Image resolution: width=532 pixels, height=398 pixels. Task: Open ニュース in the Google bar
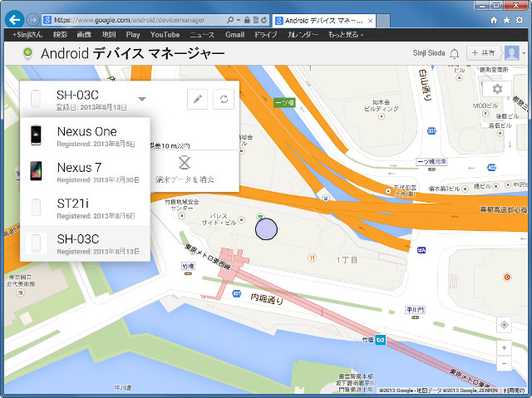202,35
